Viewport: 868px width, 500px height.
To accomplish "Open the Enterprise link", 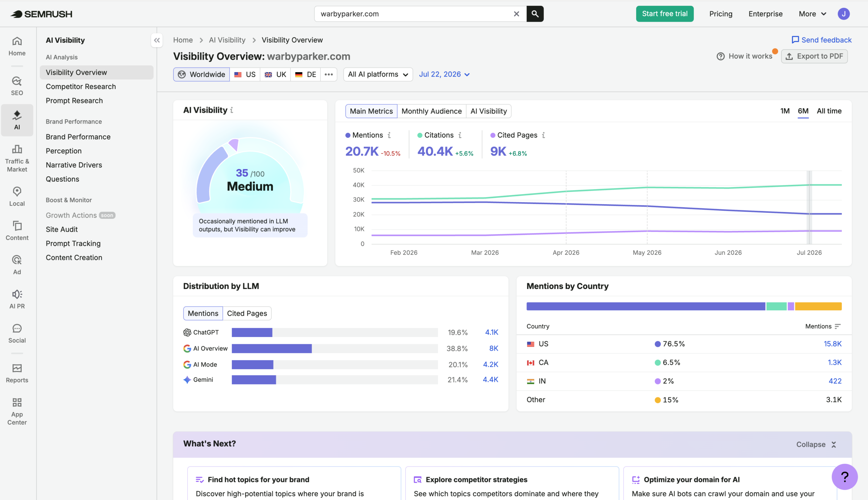I will (765, 14).
